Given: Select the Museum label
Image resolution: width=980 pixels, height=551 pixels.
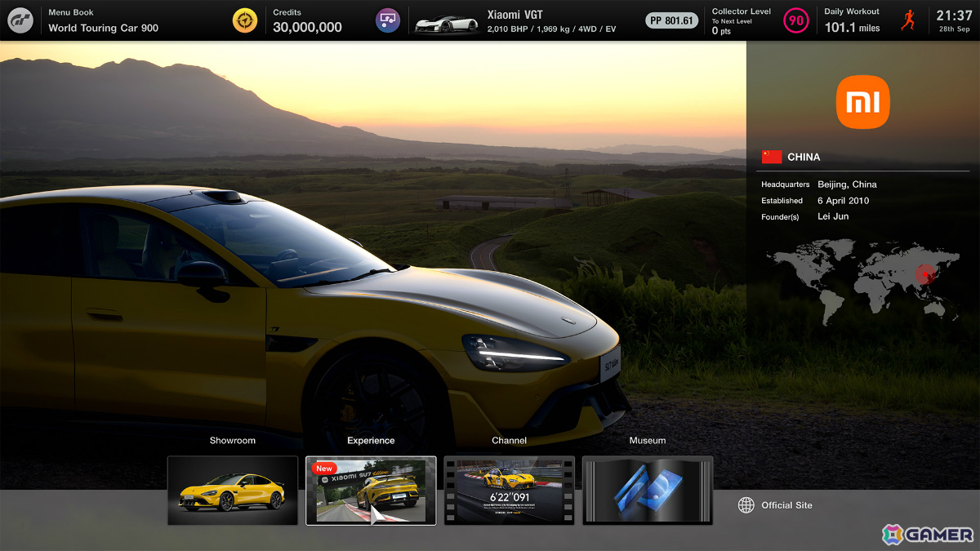Looking at the screenshot, I should (x=648, y=441).
